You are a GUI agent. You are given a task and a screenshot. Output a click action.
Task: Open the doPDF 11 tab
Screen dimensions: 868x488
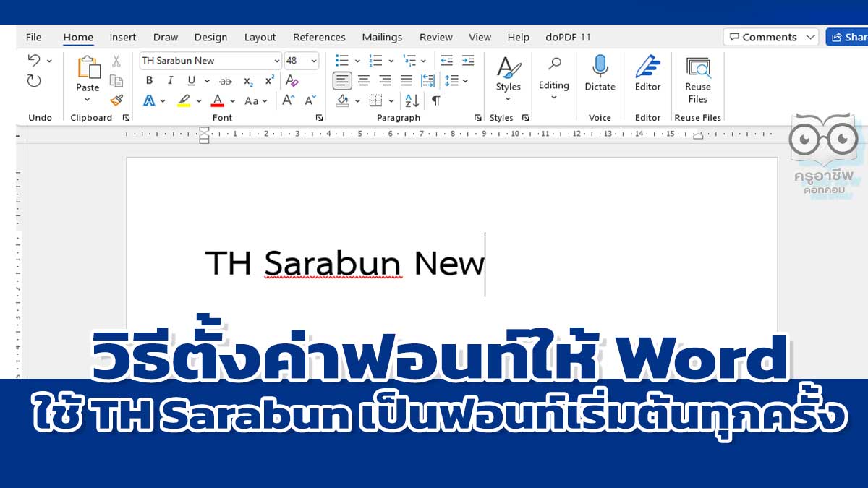click(x=569, y=37)
